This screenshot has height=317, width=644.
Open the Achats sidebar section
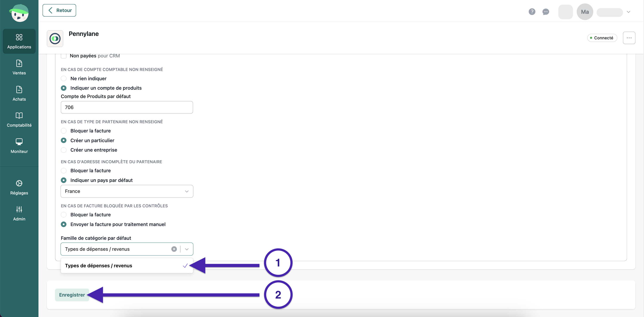pyautogui.click(x=19, y=94)
